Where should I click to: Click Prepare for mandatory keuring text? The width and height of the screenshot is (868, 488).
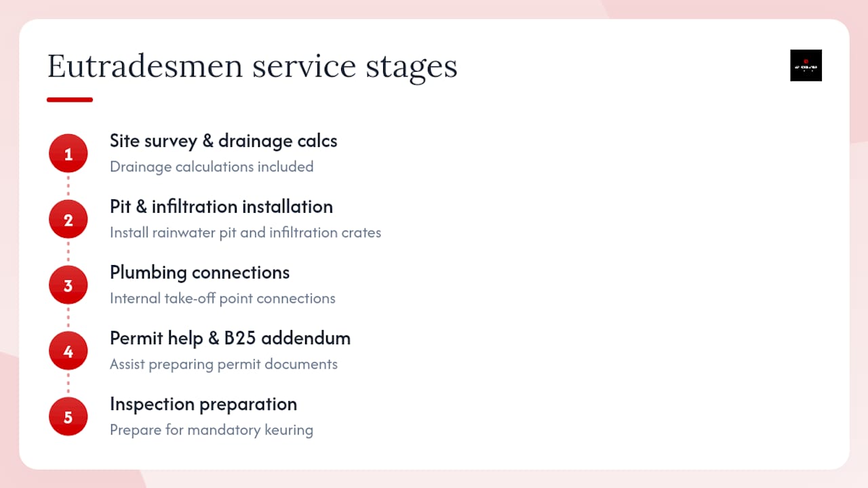coord(212,430)
